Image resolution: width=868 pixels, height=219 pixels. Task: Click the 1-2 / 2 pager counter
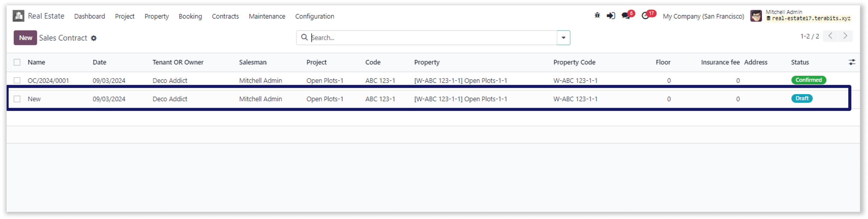tap(810, 36)
